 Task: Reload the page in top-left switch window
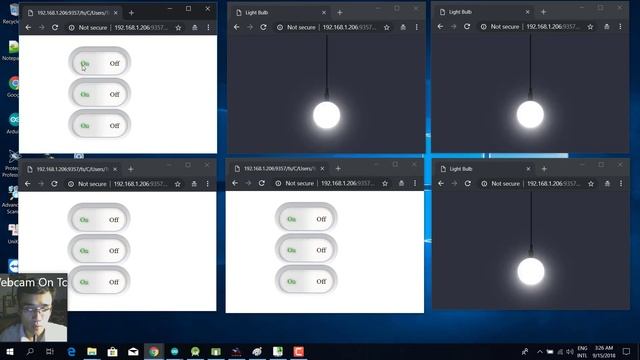pos(55,28)
